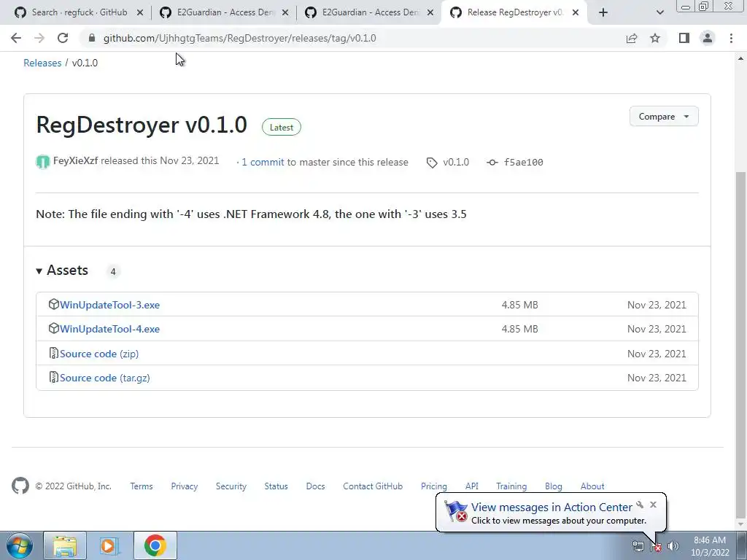Open the Compare dropdown
The height and width of the screenshot is (560, 747).
(x=664, y=116)
